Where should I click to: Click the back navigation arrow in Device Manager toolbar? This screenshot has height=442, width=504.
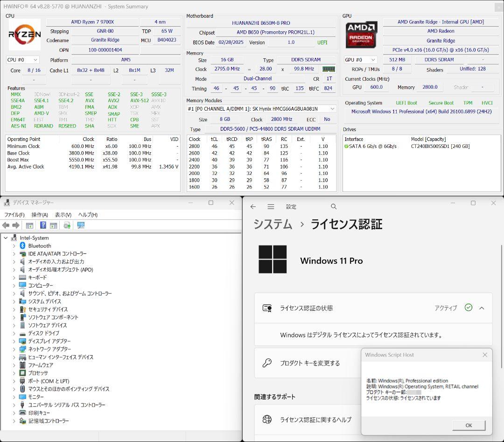click(5, 225)
